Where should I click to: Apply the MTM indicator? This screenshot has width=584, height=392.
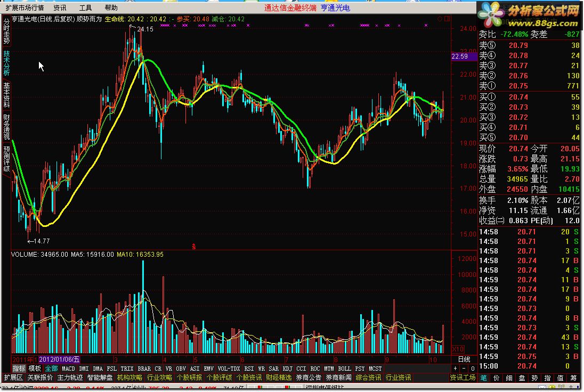(329, 369)
